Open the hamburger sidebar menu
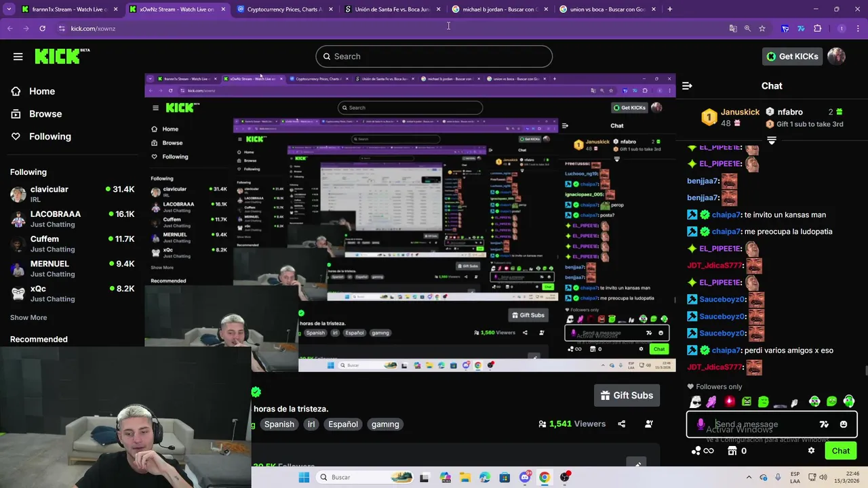Viewport: 868px width, 488px height. tap(18, 56)
